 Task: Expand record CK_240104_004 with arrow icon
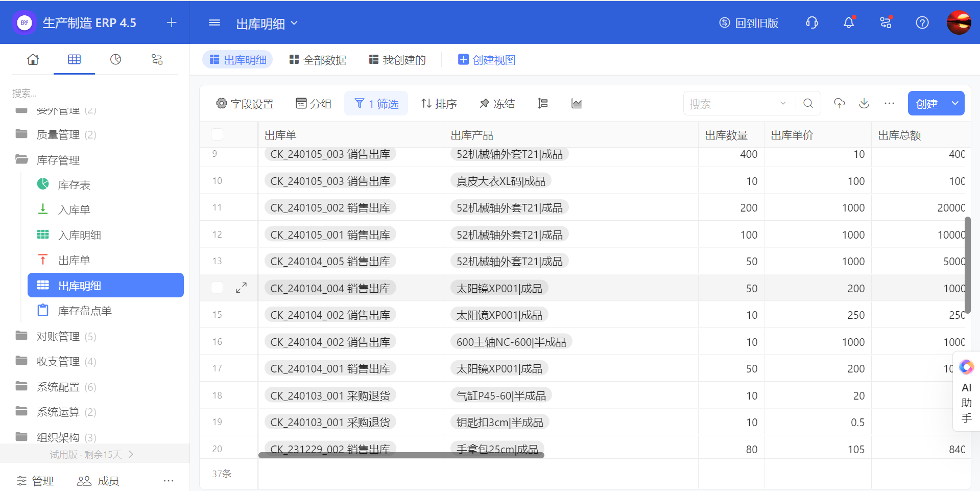click(241, 288)
